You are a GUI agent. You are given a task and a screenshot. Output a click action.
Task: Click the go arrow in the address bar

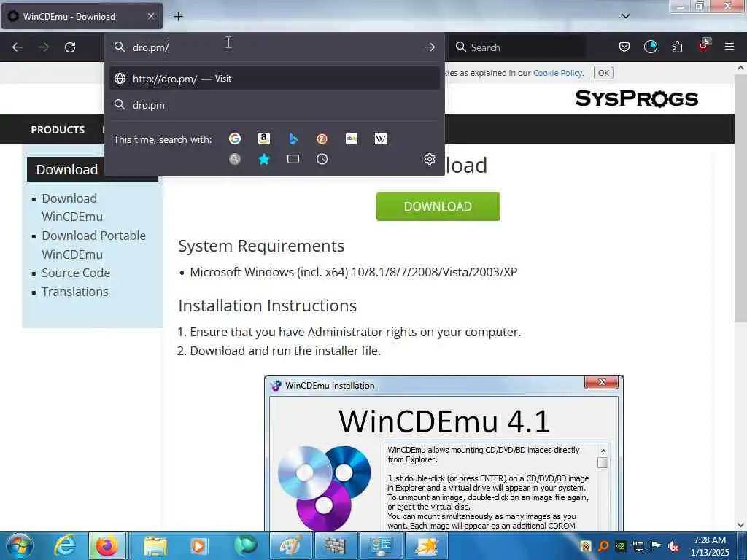(429, 47)
